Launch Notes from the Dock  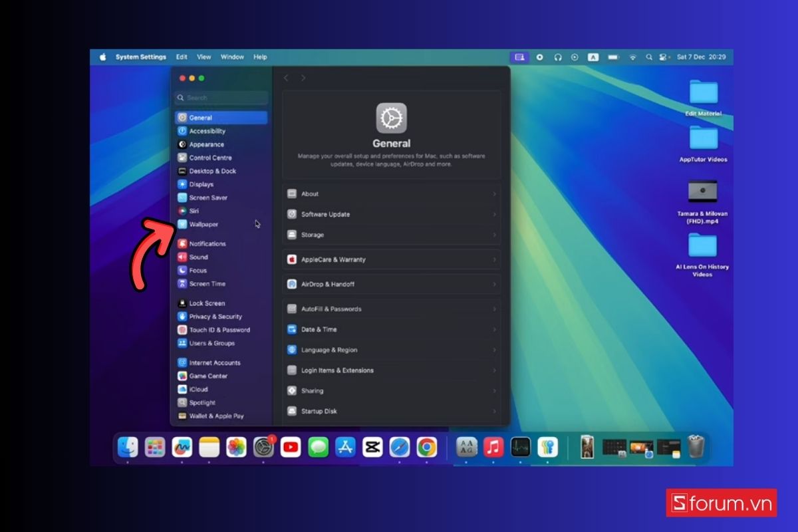pos(209,447)
